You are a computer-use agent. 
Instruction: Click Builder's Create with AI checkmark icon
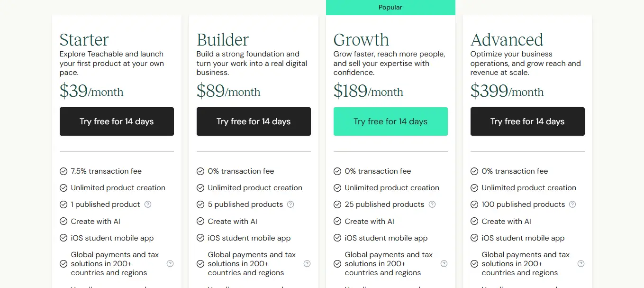click(x=200, y=222)
